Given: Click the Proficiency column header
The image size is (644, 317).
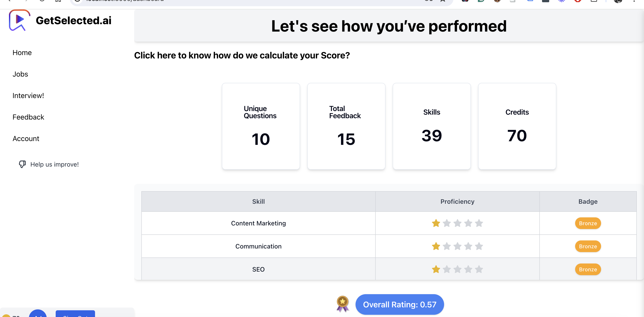Looking at the screenshot, I should coord(457,201).
